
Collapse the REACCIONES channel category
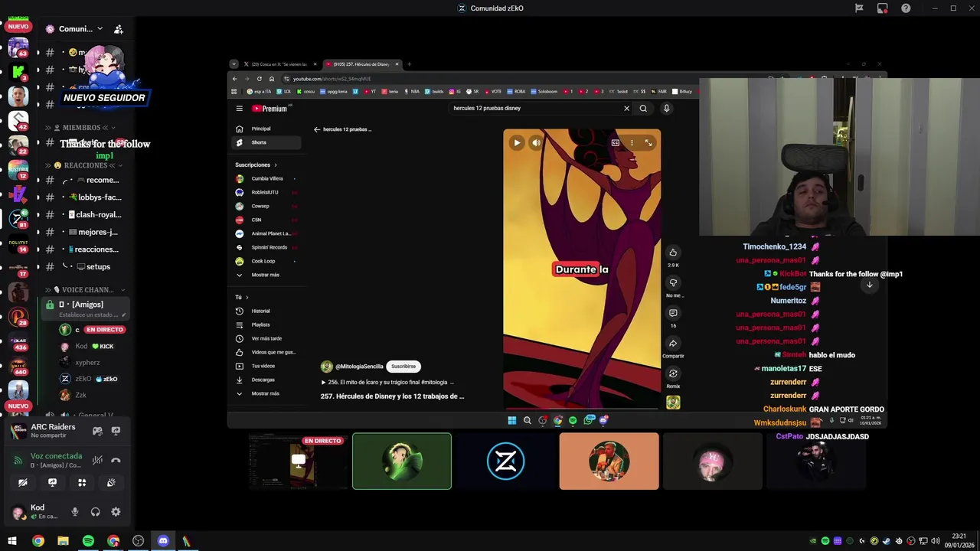[84, 165]
